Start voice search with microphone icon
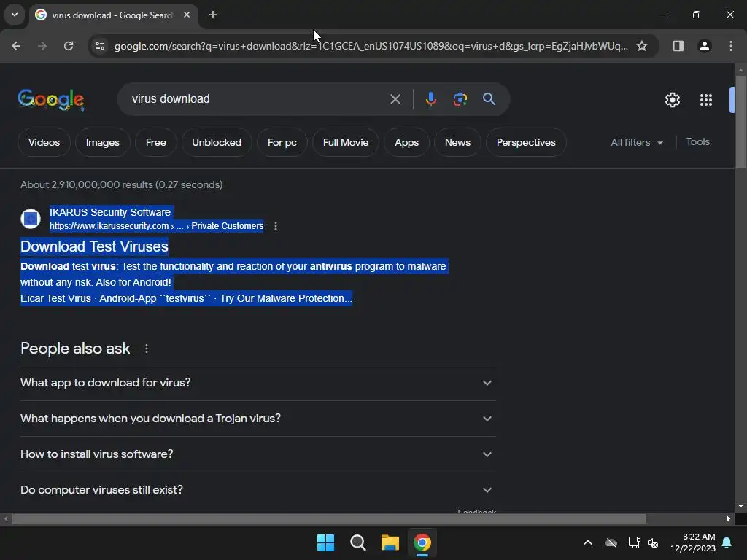Screen dimensions: 747x560 (430, 99)
